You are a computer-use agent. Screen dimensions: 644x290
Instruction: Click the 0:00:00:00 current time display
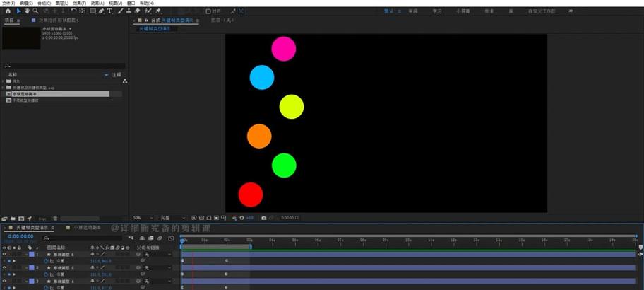[20, 236]
